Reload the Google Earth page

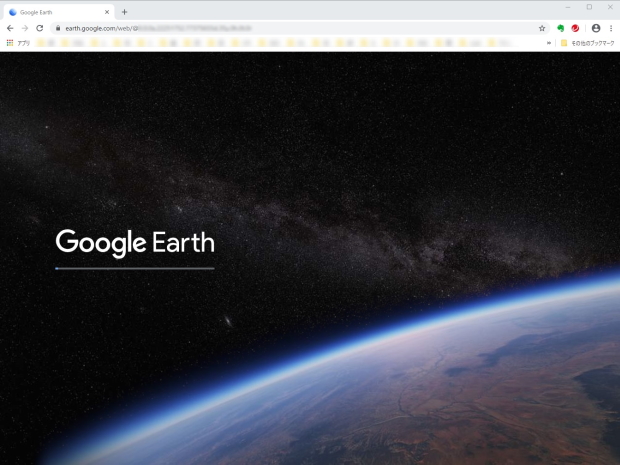point(40,28)
